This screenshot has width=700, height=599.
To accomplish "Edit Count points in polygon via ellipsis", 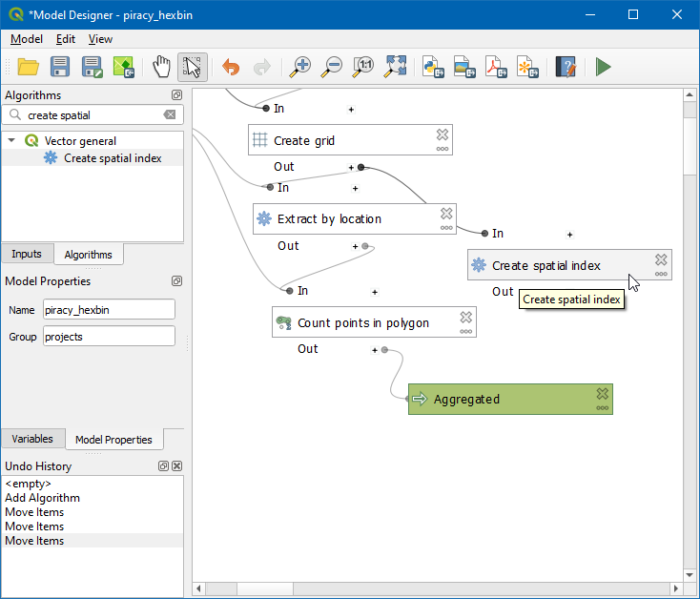I will [466, 332].
